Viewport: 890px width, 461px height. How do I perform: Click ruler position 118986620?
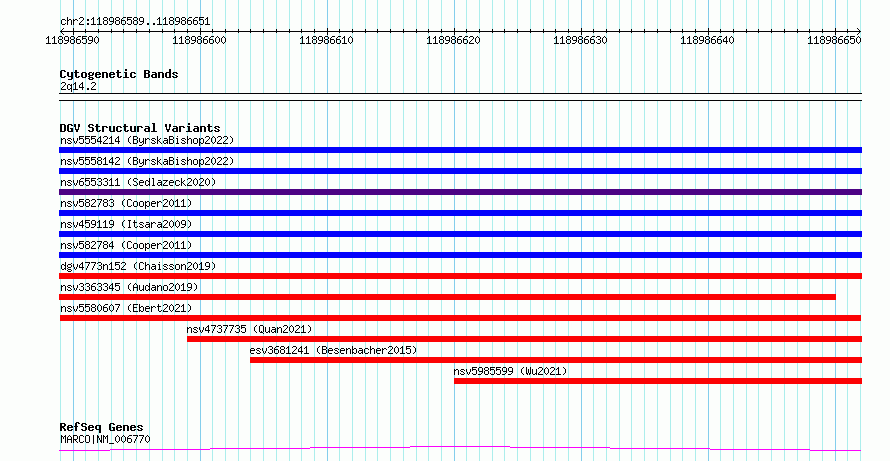coord(453,40)
